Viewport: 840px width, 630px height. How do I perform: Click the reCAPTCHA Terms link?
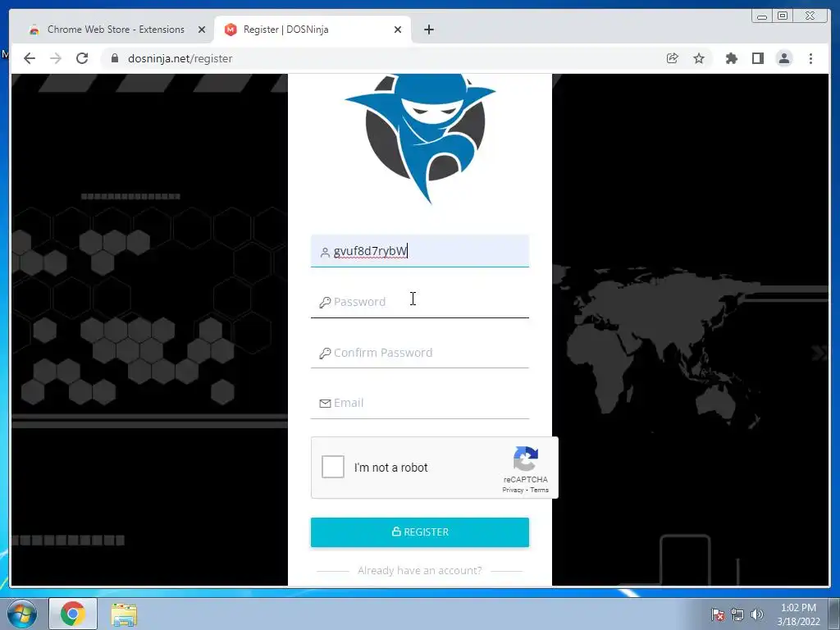[540, 490]
